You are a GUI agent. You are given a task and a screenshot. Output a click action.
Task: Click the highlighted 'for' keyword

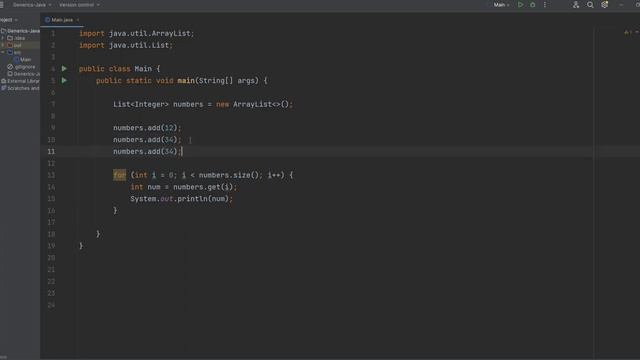coord(120,175)
